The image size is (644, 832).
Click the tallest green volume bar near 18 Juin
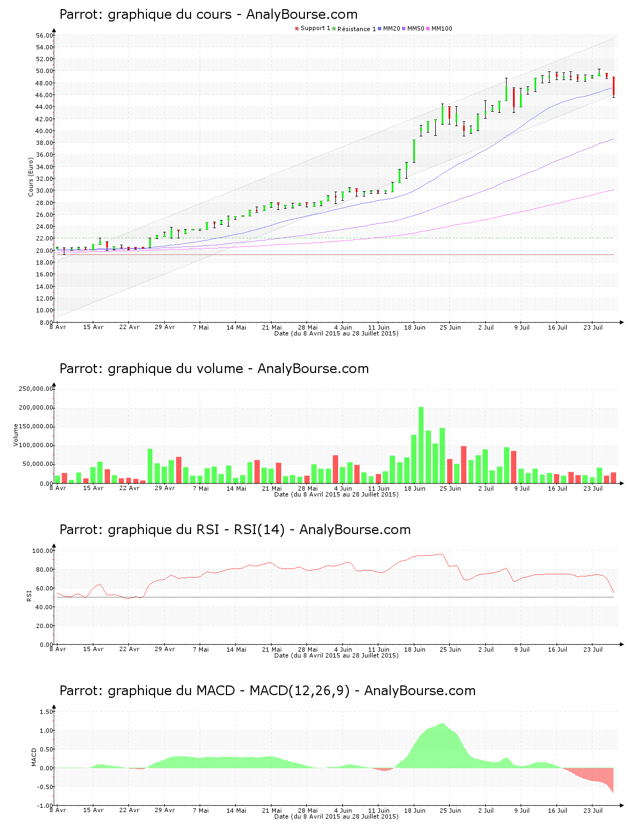click(x=421, y=445)
